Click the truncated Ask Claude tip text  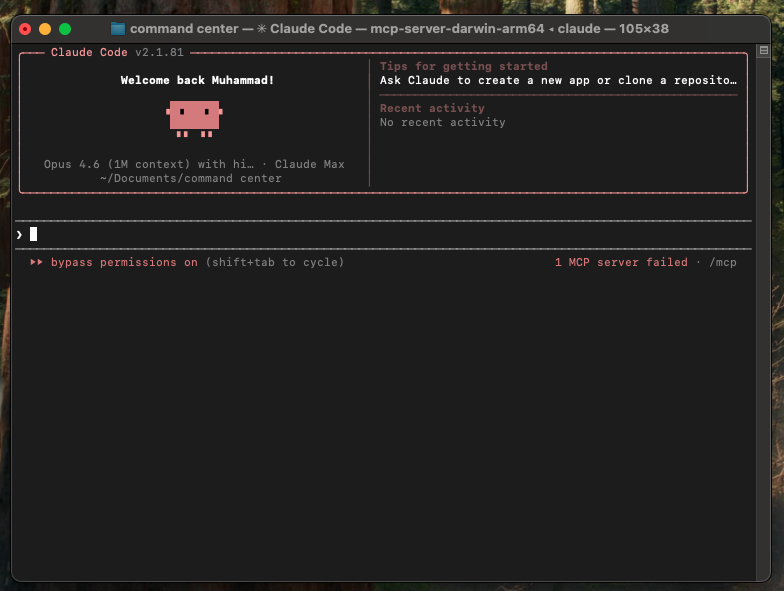point(558,80)
